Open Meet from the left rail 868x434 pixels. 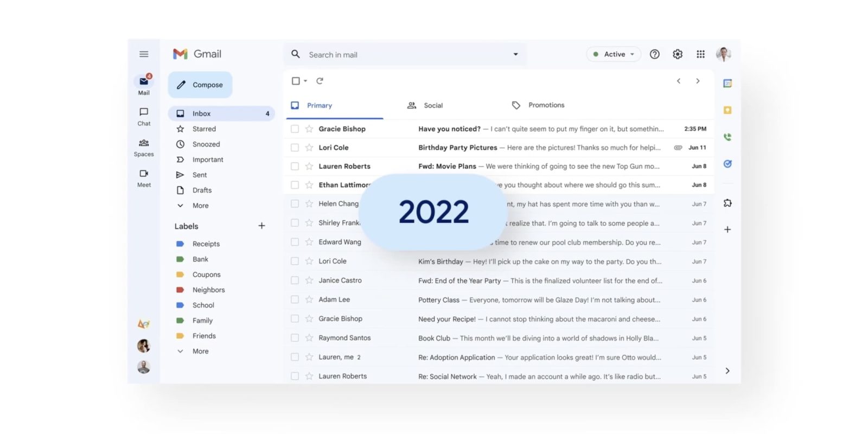(x=144, y=177)
